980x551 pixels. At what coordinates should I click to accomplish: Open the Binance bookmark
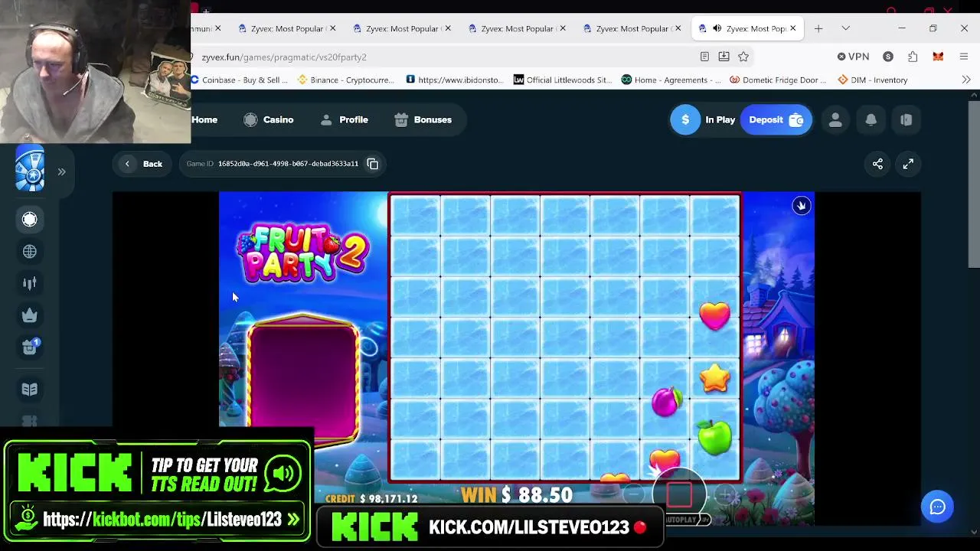pyautogui.click(x=345, y=80)
